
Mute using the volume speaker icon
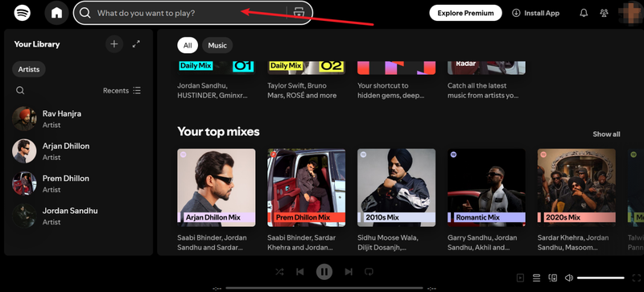pos(569,278)
